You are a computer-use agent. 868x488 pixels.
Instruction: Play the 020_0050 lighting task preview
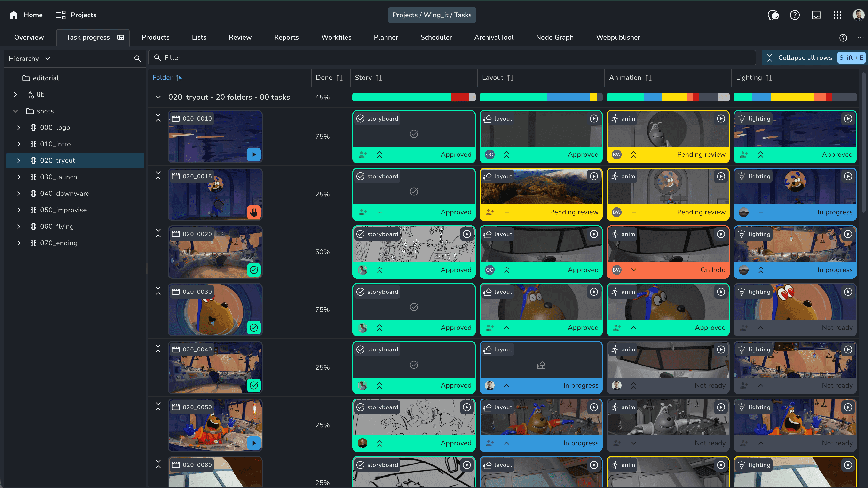pyautogui.click(x=848, y=407)
